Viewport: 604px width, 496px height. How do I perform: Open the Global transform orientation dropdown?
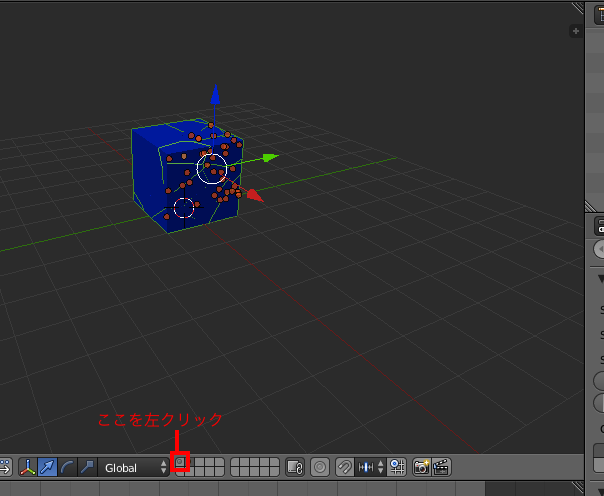(x=133, y=467)
